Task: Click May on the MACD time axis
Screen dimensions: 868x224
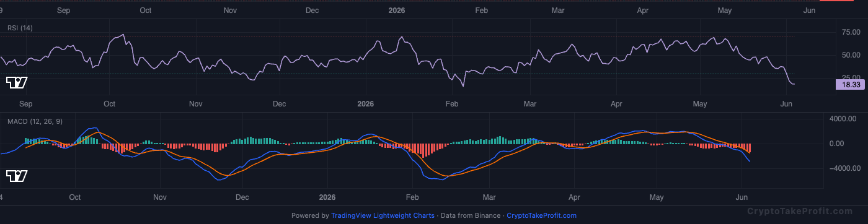Action: click(657, 197)
